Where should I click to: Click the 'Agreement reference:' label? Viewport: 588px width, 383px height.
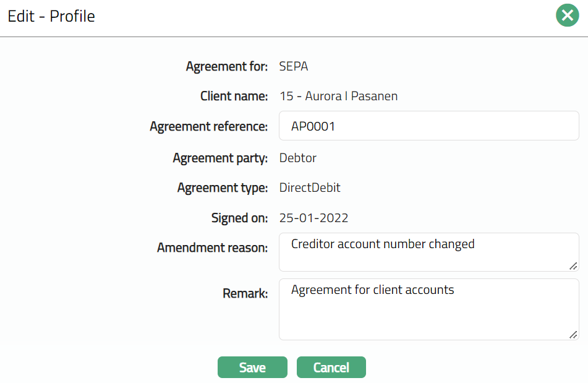pyautogui.click(x=208, y=127)
